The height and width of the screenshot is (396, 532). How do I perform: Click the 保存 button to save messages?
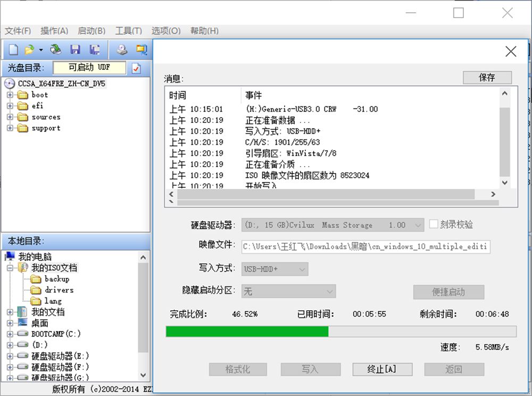click(x=487, y=77)
